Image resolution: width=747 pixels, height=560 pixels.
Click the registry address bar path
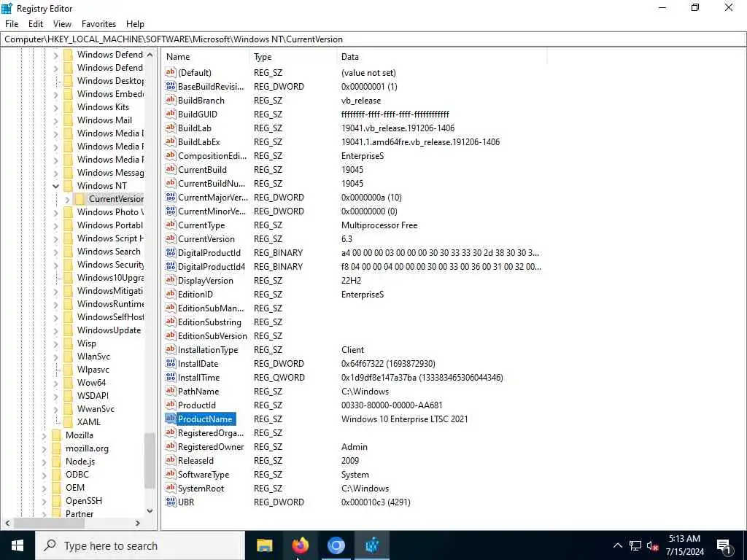373,39
